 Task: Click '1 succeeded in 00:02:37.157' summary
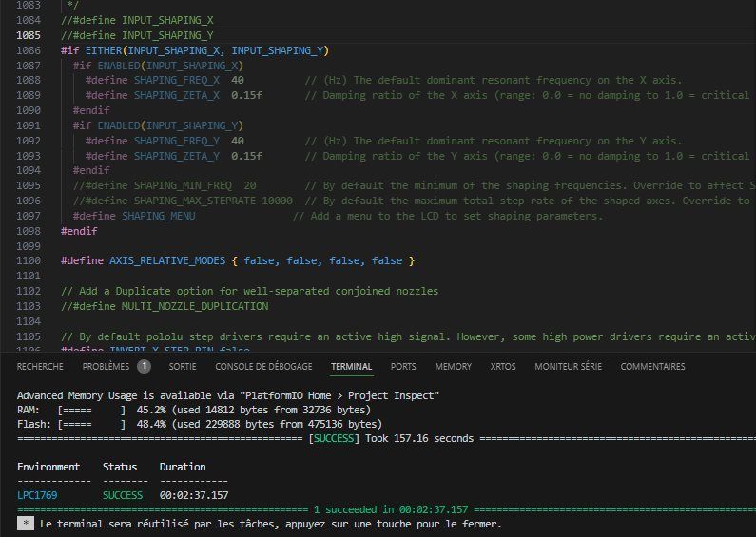391,509
